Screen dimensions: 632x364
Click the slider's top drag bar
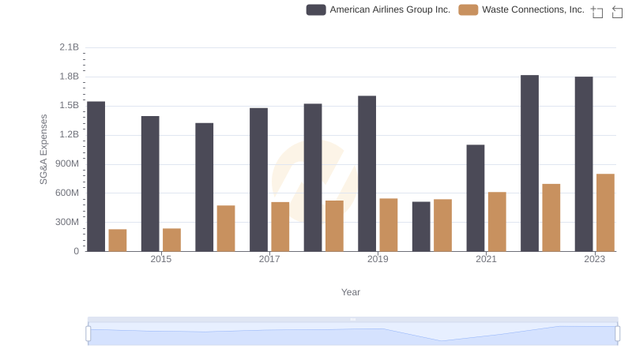(x=352, y=319)
